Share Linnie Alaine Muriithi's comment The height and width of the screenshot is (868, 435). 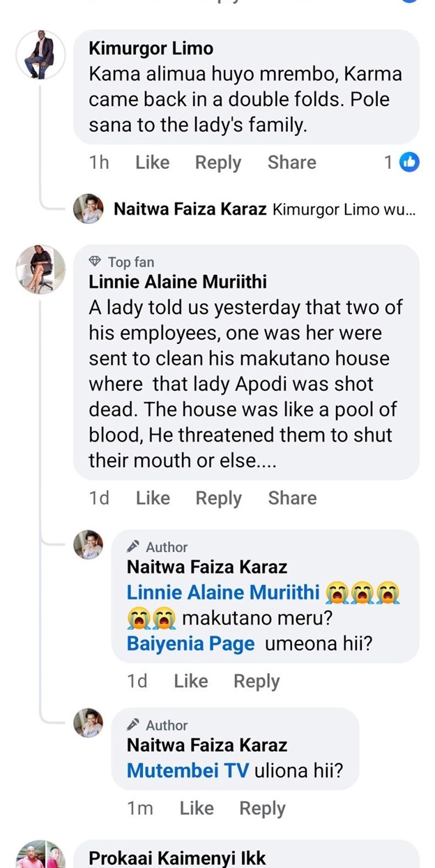tap(292, 498)
